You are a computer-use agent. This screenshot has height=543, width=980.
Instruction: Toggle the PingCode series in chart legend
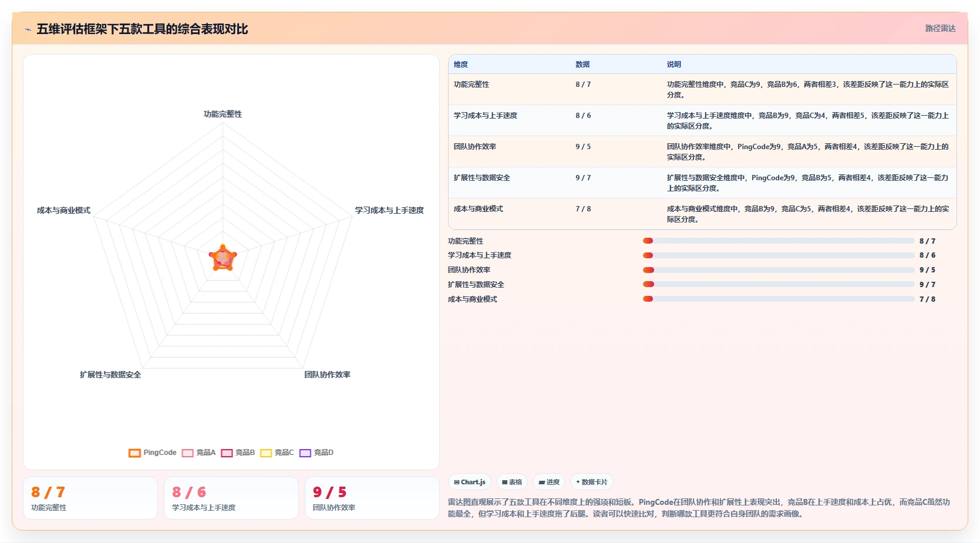pyautogui.click(x=153, y=453)
